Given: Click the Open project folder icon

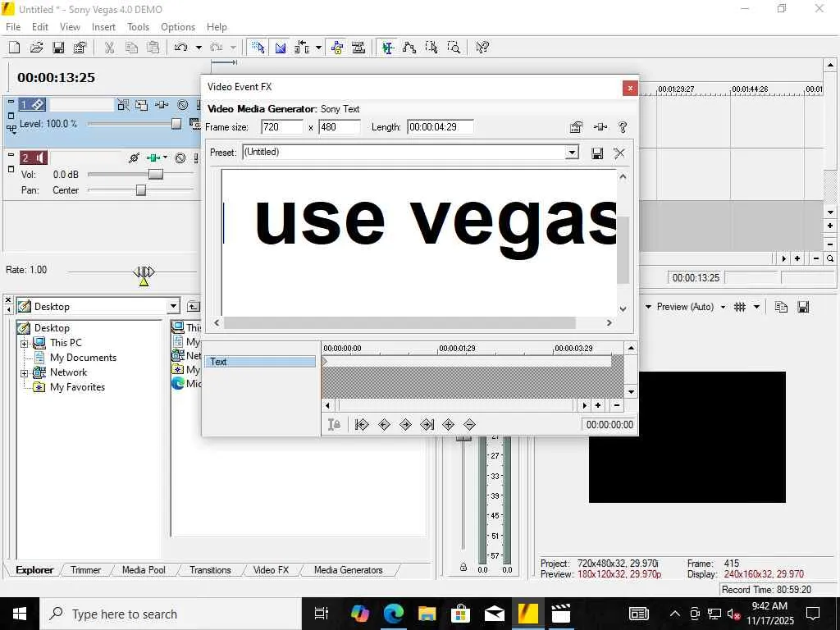Looking at the screenshot, I should (36, 47).
